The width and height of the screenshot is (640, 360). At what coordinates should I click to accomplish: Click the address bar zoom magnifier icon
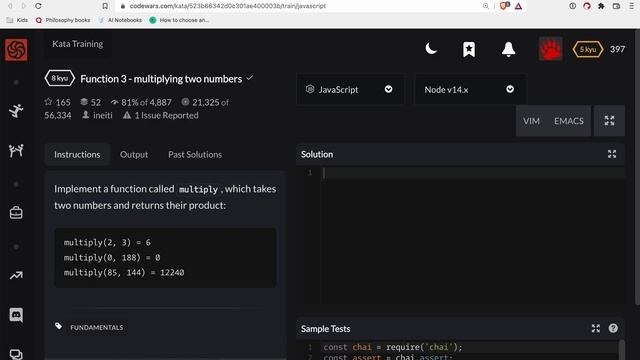(486, 6)
